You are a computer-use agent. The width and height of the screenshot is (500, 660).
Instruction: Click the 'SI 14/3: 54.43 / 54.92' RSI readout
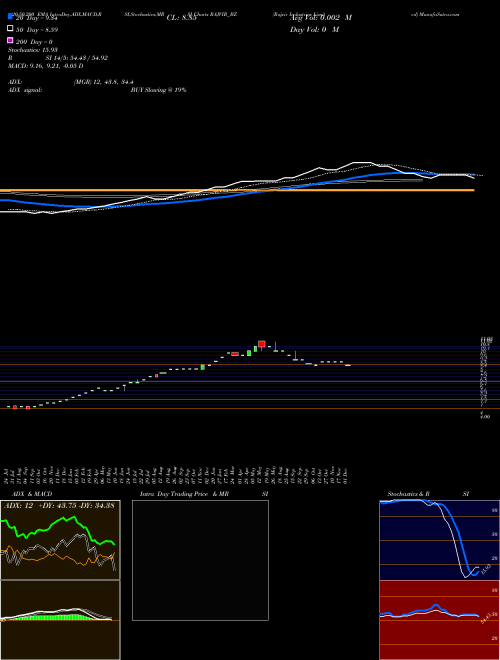tap(77, 58)
